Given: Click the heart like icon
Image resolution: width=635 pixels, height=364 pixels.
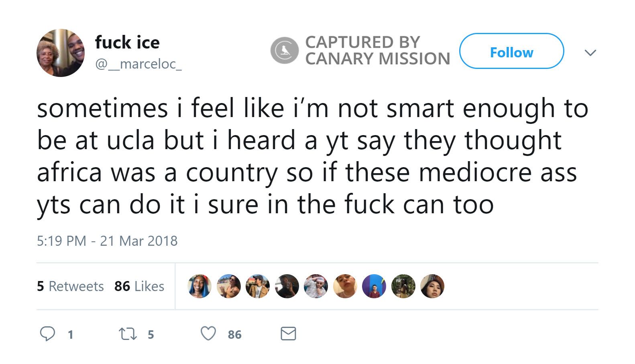Looking at the screenshot, I should click(x=208, y=334).
